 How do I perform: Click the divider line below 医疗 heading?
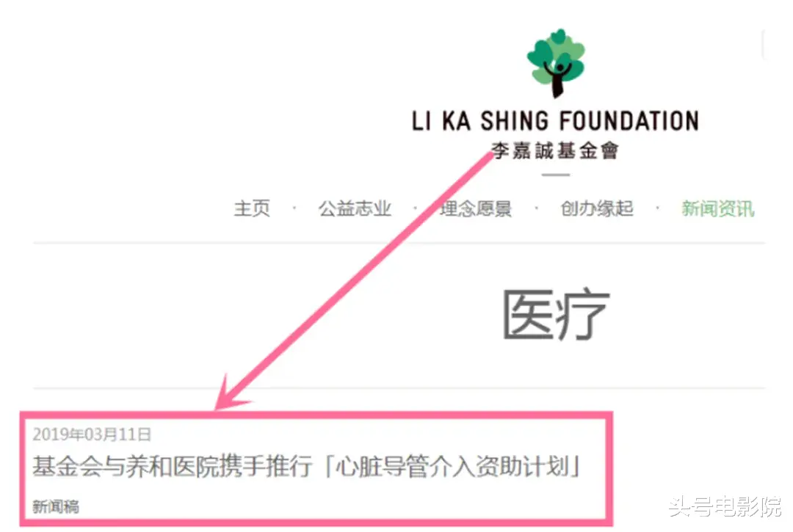399,388
